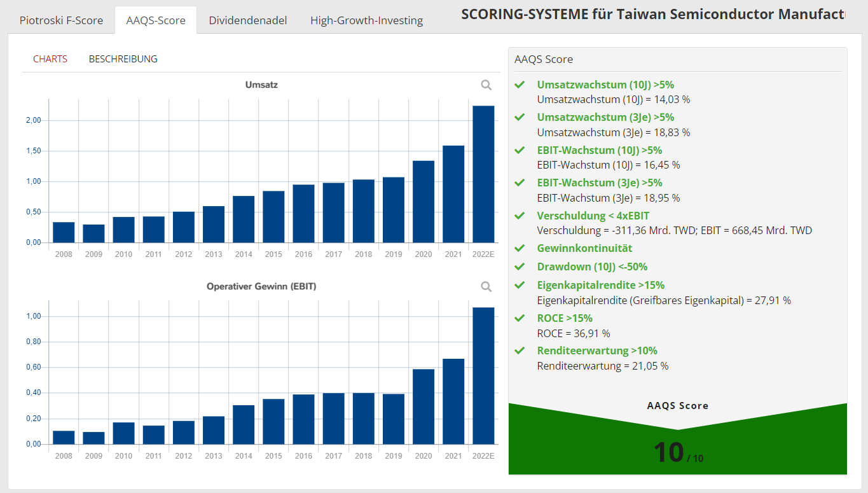Click the 2020 bar in the EBIT chart

point(424,406)
